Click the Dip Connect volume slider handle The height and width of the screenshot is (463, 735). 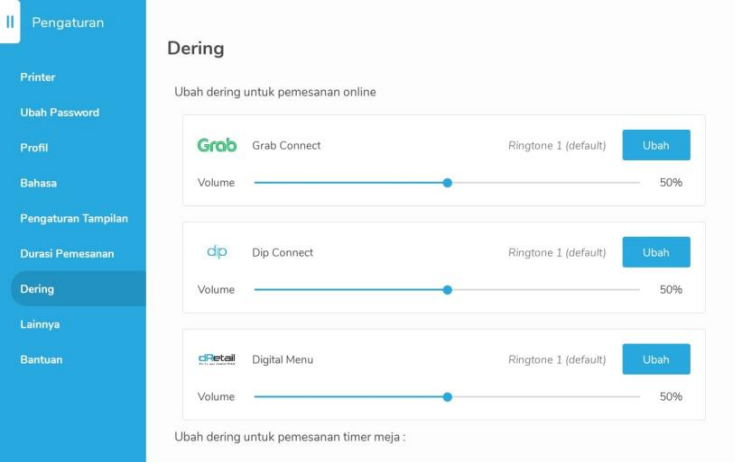coord(447,290)
